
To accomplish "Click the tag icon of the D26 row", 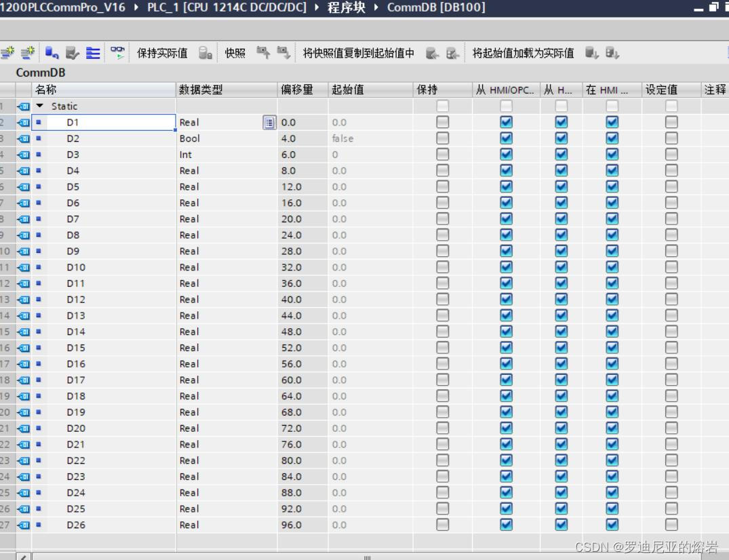I will click(x=23, y=525).
